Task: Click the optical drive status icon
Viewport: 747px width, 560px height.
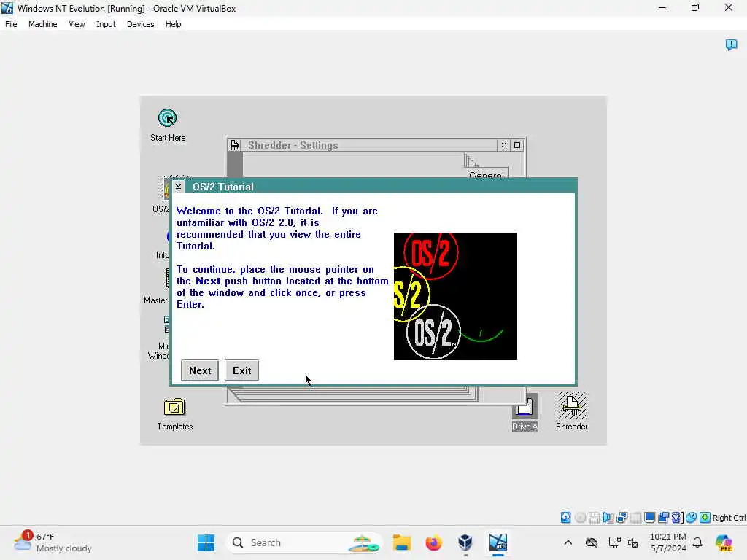Action: [580, 518]
